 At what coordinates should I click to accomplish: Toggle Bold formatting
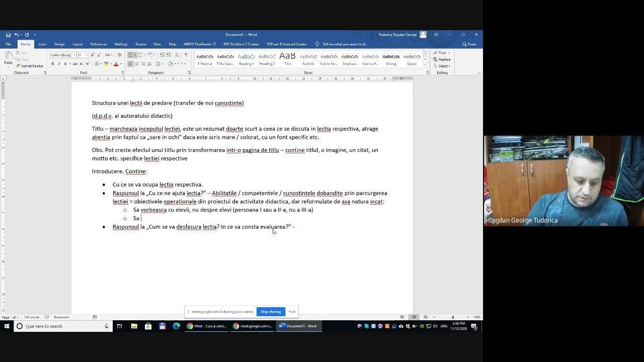52,64
